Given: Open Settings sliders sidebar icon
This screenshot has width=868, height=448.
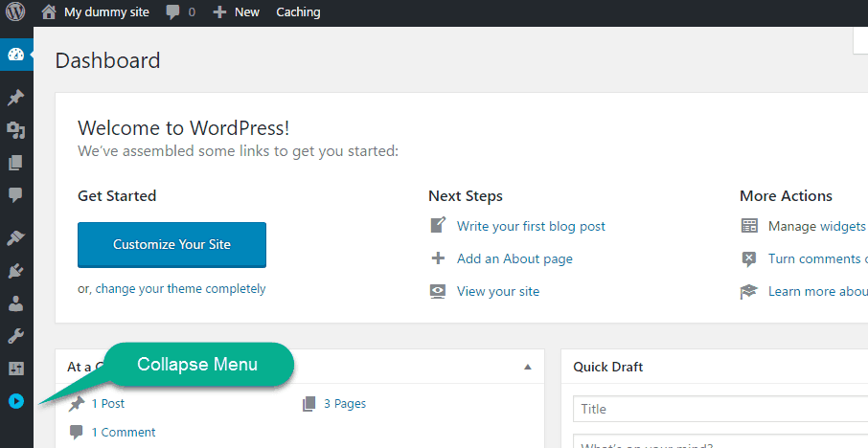Looking at the screenshot, I should 16,369.
